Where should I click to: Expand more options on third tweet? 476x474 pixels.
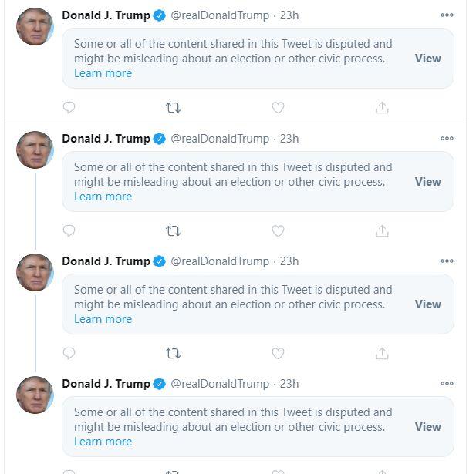(x=447, y=261)
